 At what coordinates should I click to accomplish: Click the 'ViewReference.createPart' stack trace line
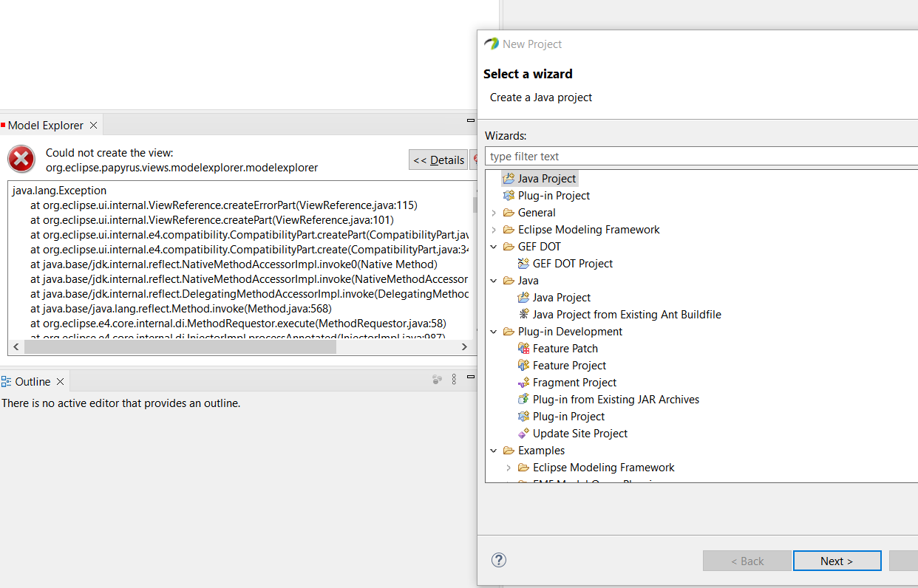click(x=212, y=220)
